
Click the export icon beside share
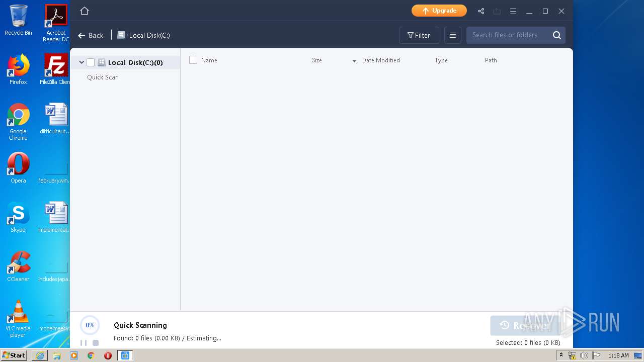tap(497, 11)
